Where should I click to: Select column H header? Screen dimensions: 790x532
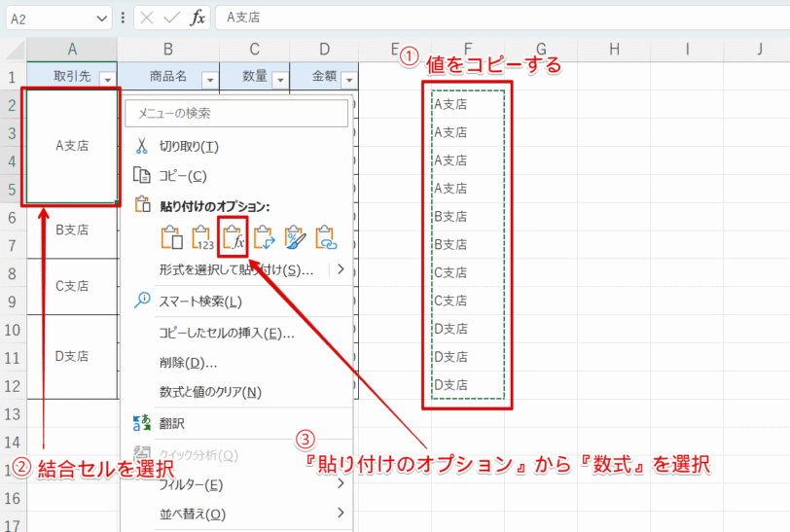[614, 50]
